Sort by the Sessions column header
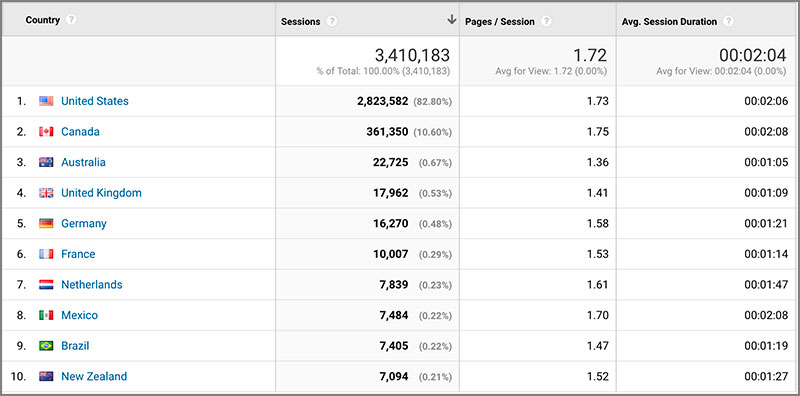Screen dimensions: 800x396 point(301,21)
